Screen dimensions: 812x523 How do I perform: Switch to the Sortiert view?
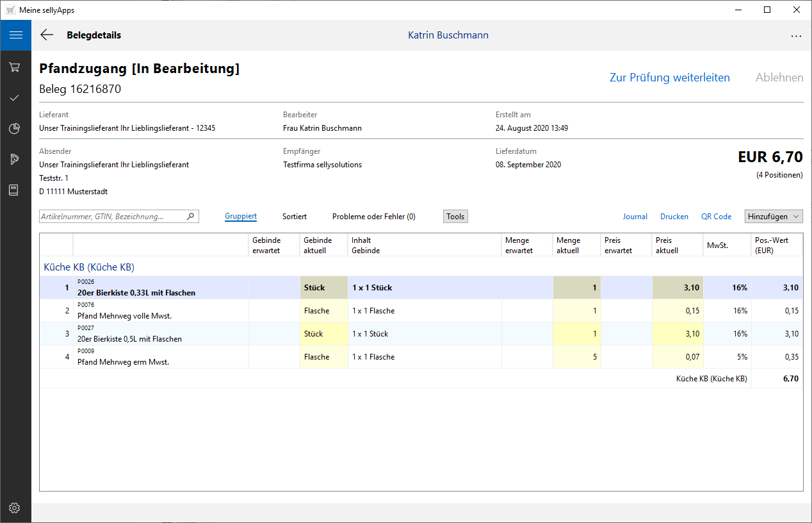[295, 217]
